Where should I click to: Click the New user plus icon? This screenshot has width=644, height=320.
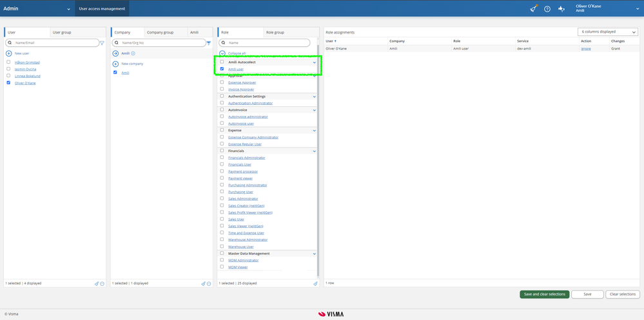coord(8,53)
